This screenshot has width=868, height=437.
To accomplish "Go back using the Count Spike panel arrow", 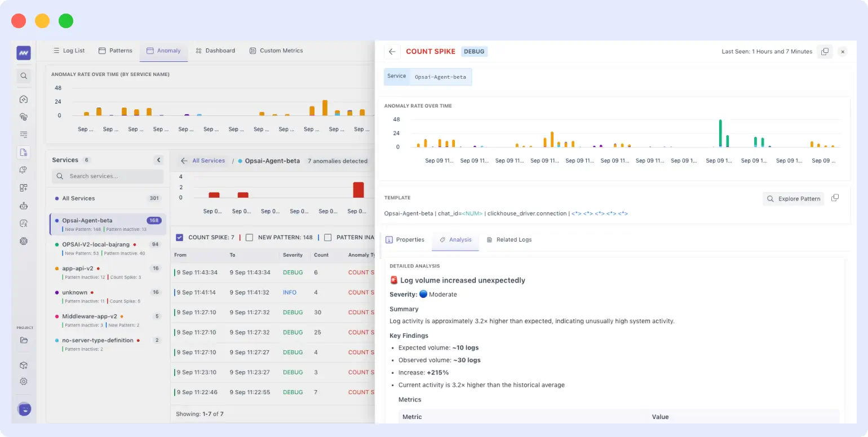I will (392, 51).
